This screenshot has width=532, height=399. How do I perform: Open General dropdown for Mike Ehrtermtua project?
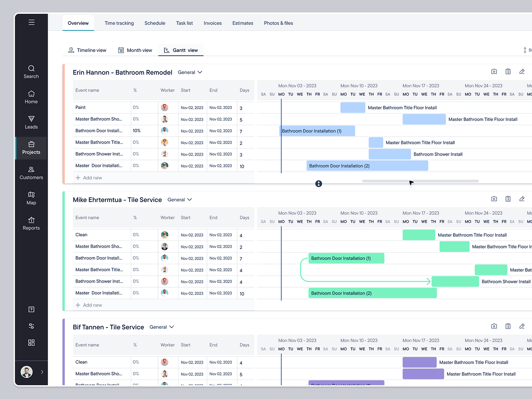coord(180,199)
